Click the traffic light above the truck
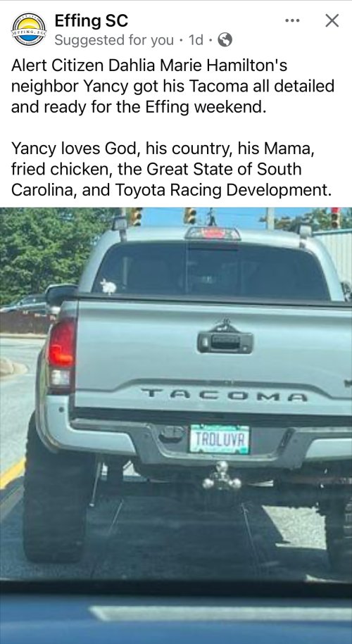The width and height of the screenshot is (352, 644). click(x=189, y=215)
